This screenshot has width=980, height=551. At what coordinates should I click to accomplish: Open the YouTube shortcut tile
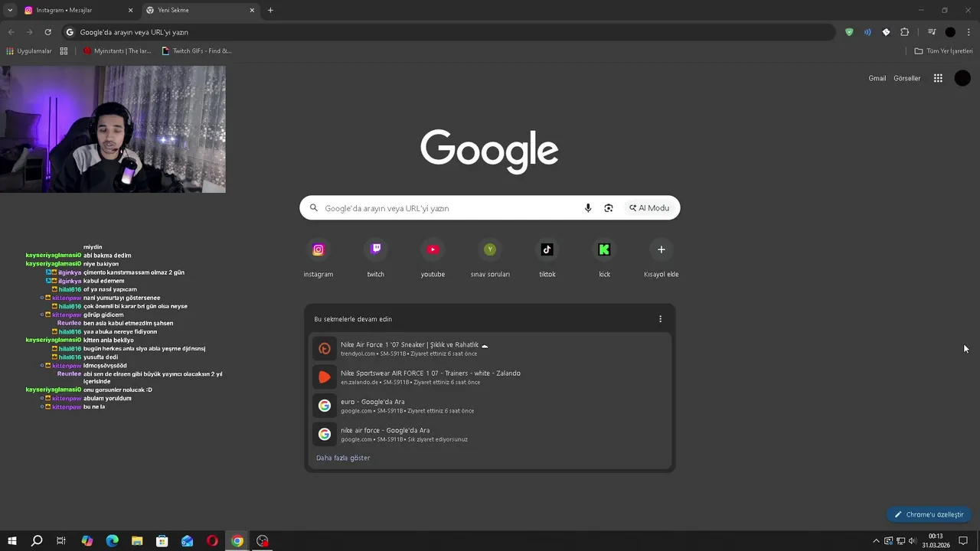pyautogui.click(x=433, y=249)
